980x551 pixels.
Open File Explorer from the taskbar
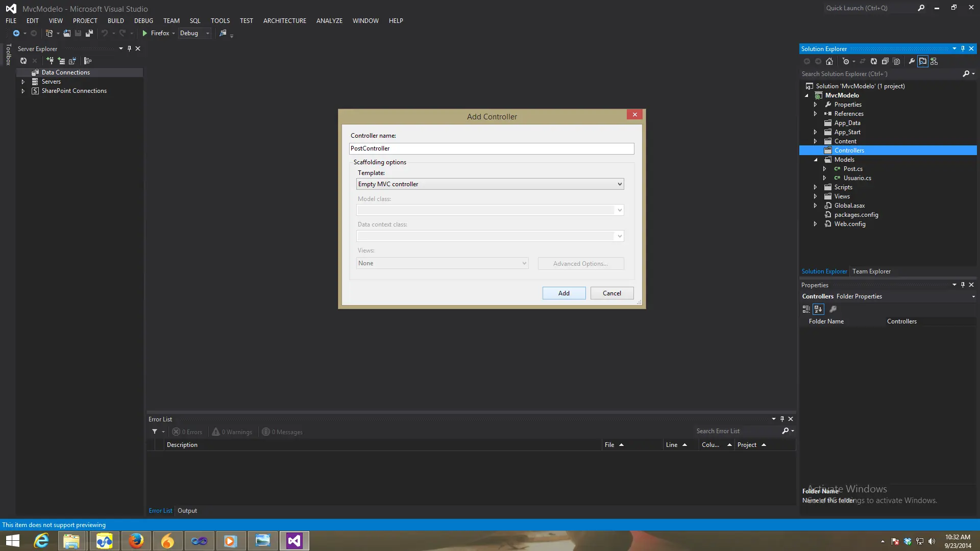tap(71, 541)
